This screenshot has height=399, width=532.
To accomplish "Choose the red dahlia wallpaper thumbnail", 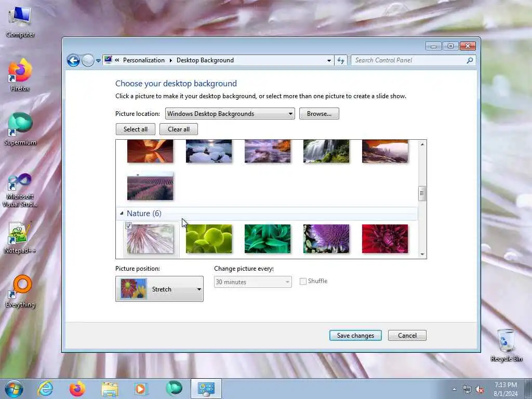I will (385, 239).
